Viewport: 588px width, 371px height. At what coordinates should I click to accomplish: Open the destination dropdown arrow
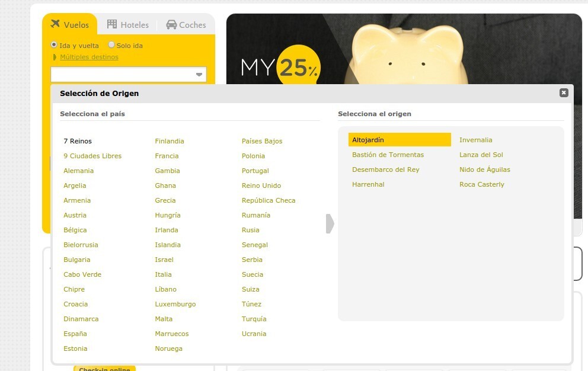click(199, 74)
